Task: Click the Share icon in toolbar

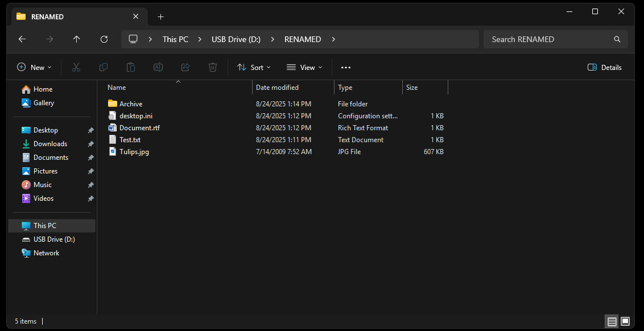Action: 185,67
